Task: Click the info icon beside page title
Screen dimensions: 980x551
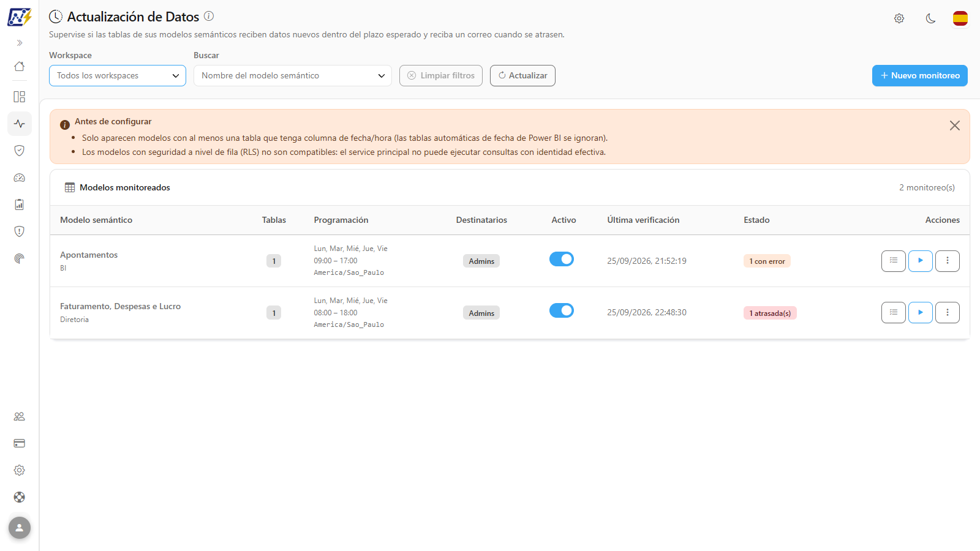Action: click(209, 16)
